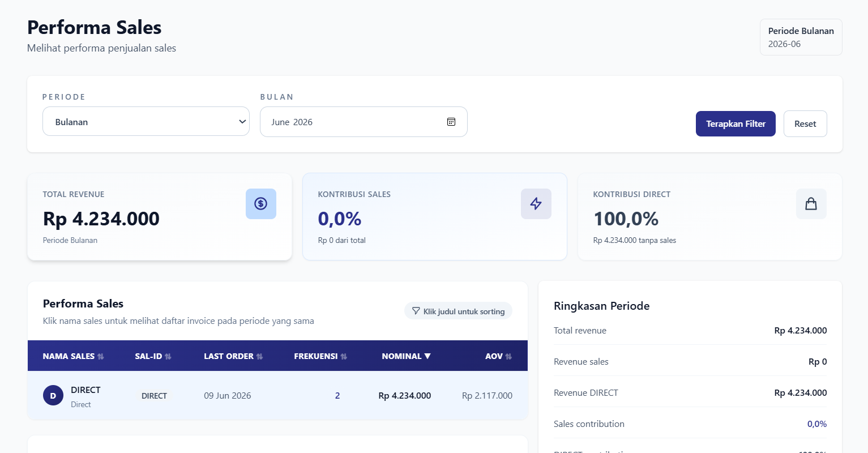Click the June 2026 month input field
Image resolution: width=868 pixels, height=453 pixels.
click(x=364, y=122)
